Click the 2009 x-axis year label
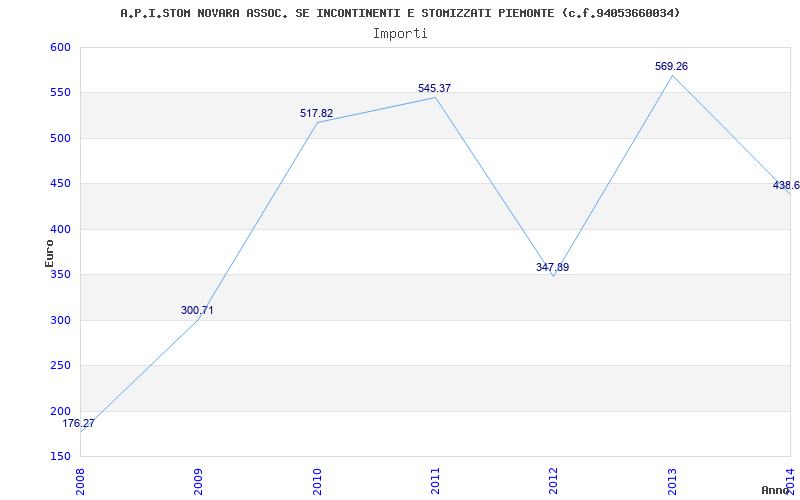This screenshot has height=500, width=800. (198, 481)
